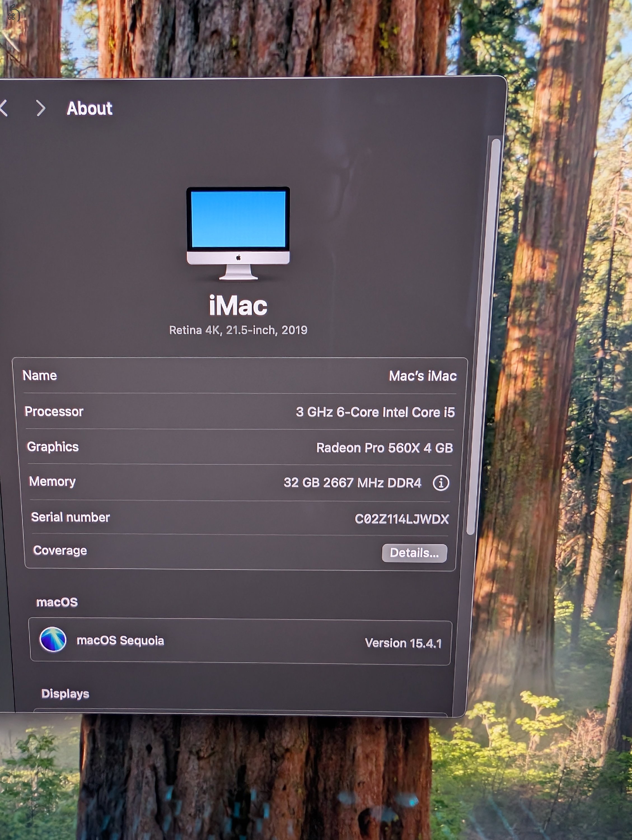Select graphics value "Radeon Pro 560X 4 GB"
Image resolution: width=632 pixels, height=840 pixels.
pos(385,448)
